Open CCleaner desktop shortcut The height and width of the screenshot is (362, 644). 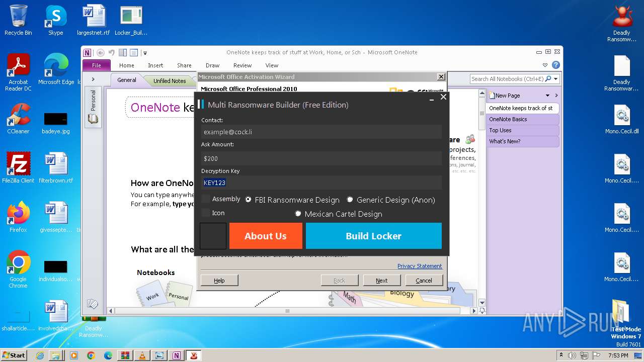click(x=18, y=119)
